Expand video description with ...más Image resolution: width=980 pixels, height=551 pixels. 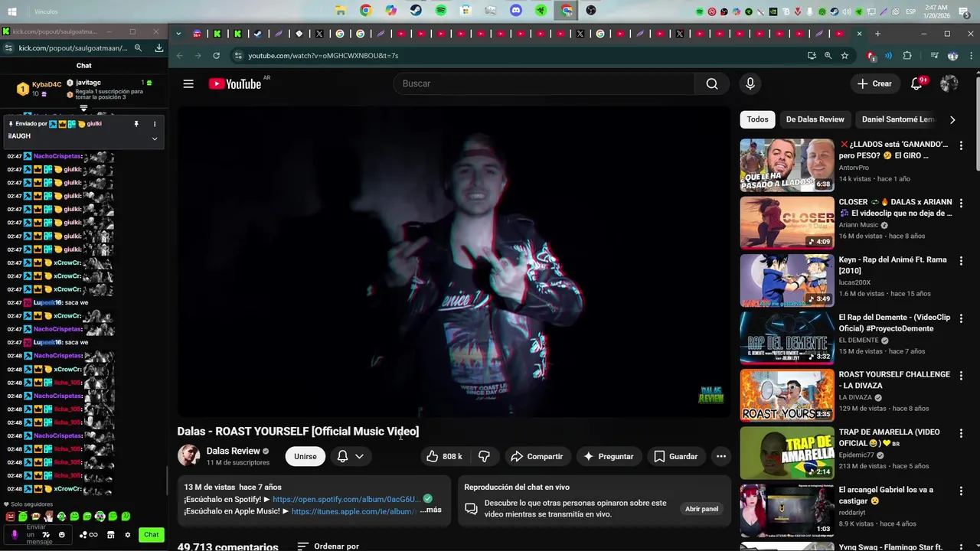coord(431,510)
